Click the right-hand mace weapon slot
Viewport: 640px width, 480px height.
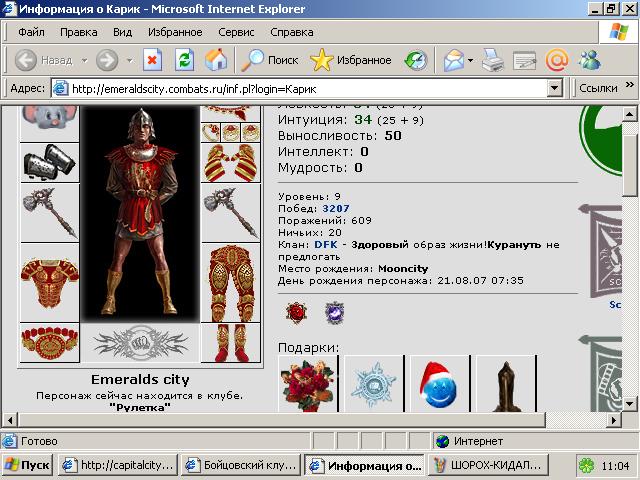pyautogui.click(x=231, y=213)
